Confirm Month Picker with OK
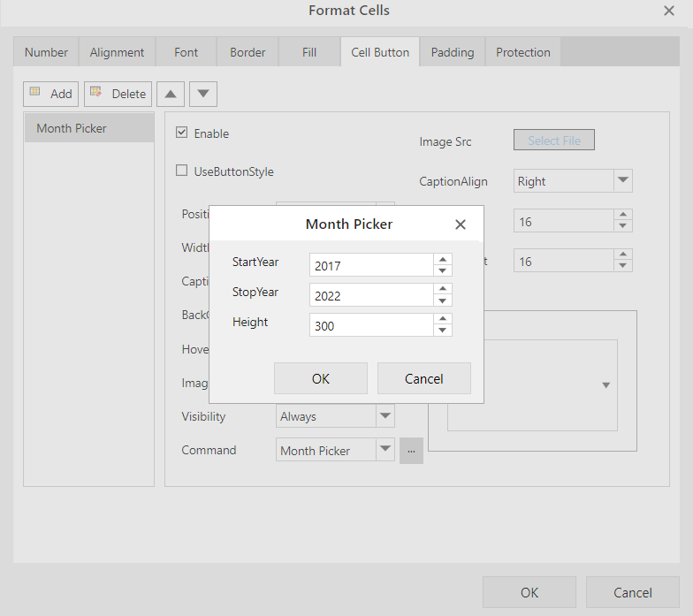693x616 pixels. point(320,378)
